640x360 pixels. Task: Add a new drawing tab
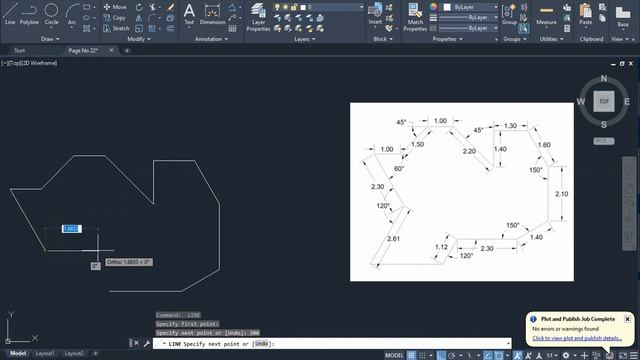coord(127,51)
